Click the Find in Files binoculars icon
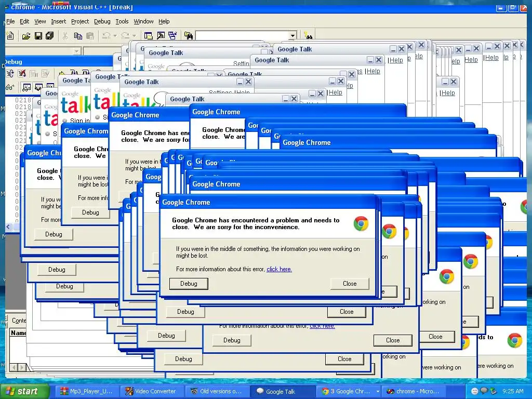532x399 pixels. coord(188,36)
